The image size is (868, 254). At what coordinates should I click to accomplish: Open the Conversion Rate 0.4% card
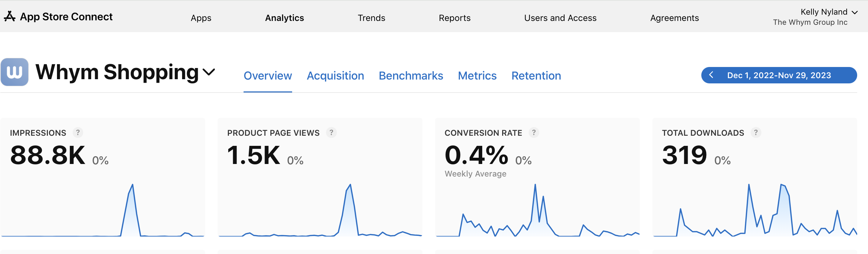(537, 178)
